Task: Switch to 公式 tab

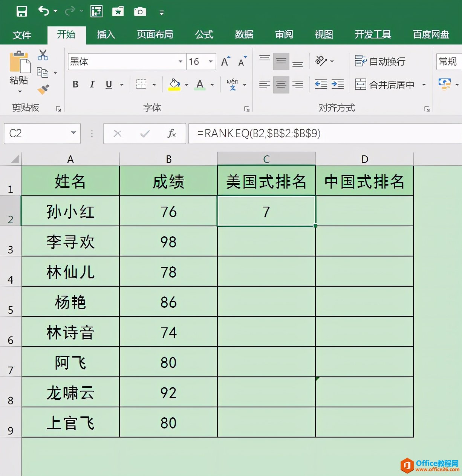Action: pos(204,35)
